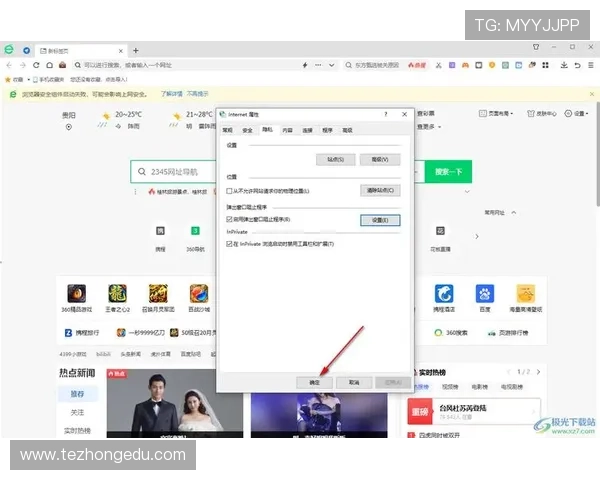Open the wedding couple news thumbnail
This screenshot has height=480, width=600.
point(174,403)
